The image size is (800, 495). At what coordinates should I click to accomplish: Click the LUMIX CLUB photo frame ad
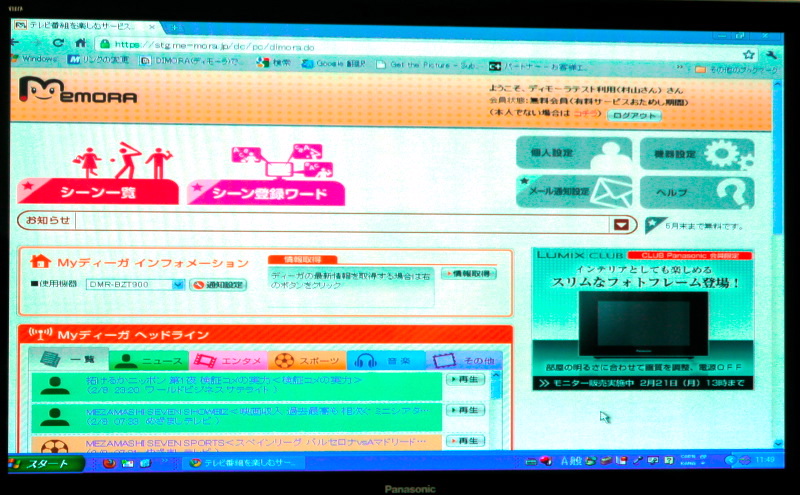pyautogui.click(x=643, y=319)
